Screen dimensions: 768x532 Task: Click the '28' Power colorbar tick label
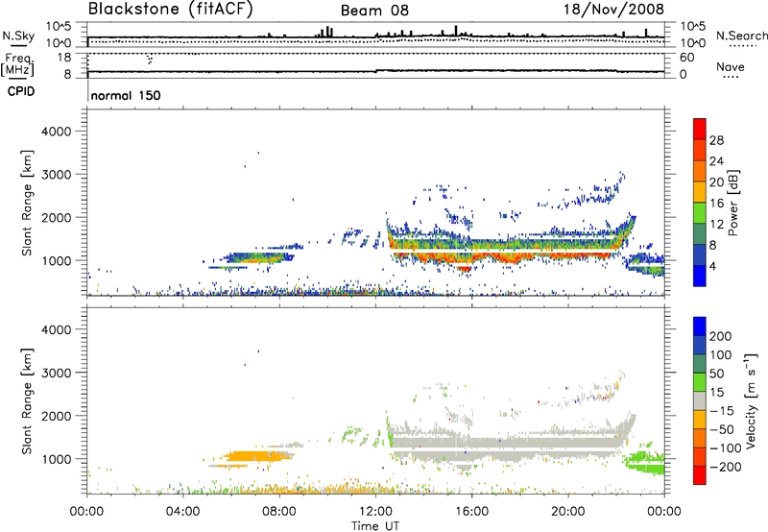pos(716,140)
